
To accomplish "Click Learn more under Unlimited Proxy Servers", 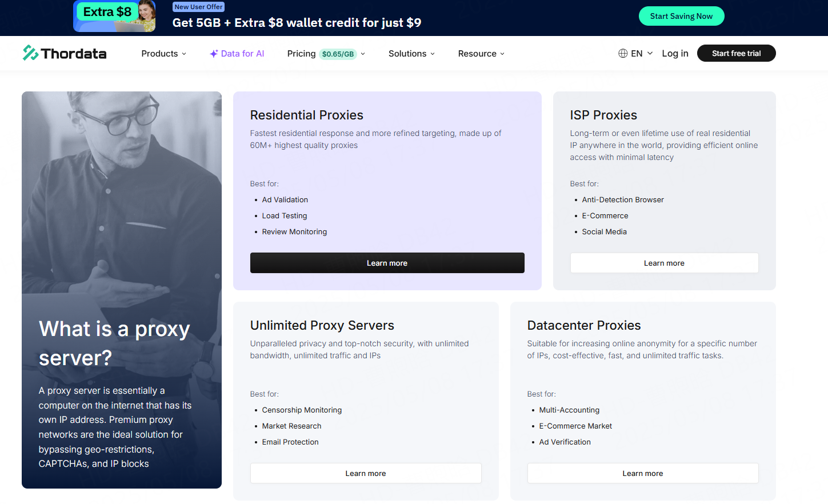I will tap(366, 473).
